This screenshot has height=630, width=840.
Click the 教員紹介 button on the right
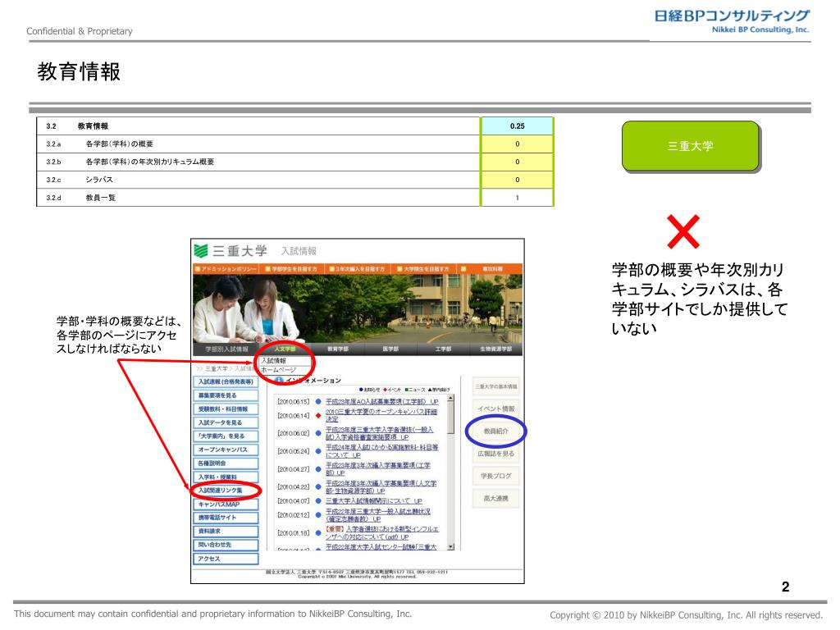[495, 431]
